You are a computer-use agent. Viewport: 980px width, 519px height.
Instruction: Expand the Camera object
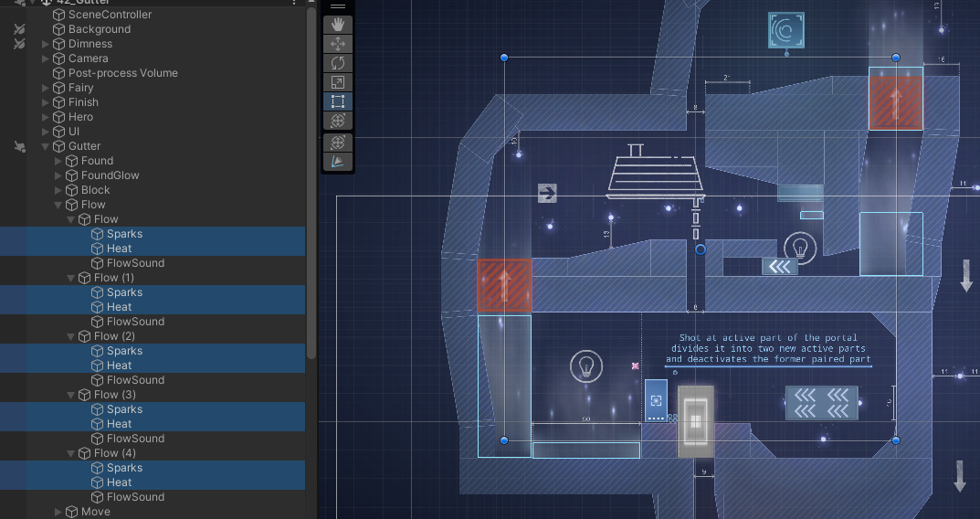(x=45, y=58)
